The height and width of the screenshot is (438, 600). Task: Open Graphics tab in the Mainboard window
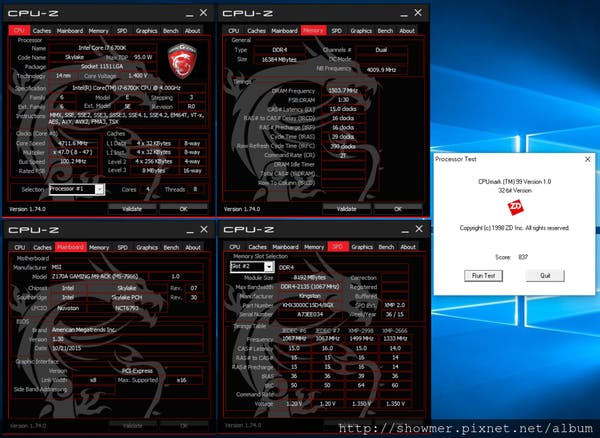coord(147,247)
